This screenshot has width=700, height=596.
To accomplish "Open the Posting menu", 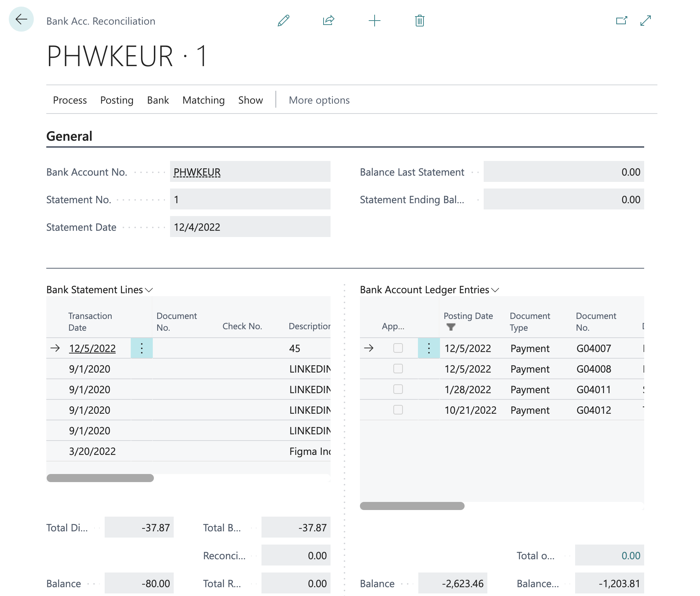I will 117,100.
